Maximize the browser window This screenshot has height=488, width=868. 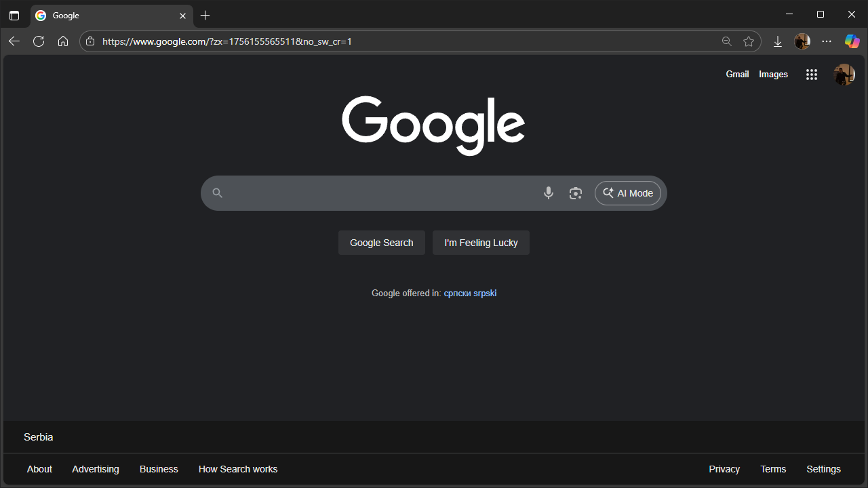coord(821,14)
